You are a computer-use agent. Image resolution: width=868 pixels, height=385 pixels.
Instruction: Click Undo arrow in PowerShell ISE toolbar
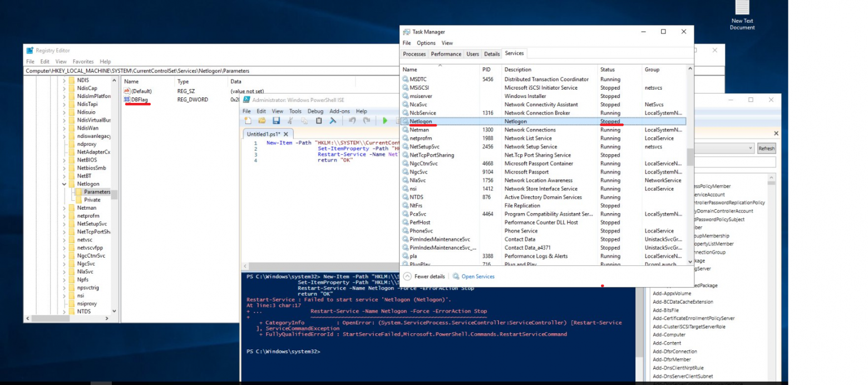352,120
